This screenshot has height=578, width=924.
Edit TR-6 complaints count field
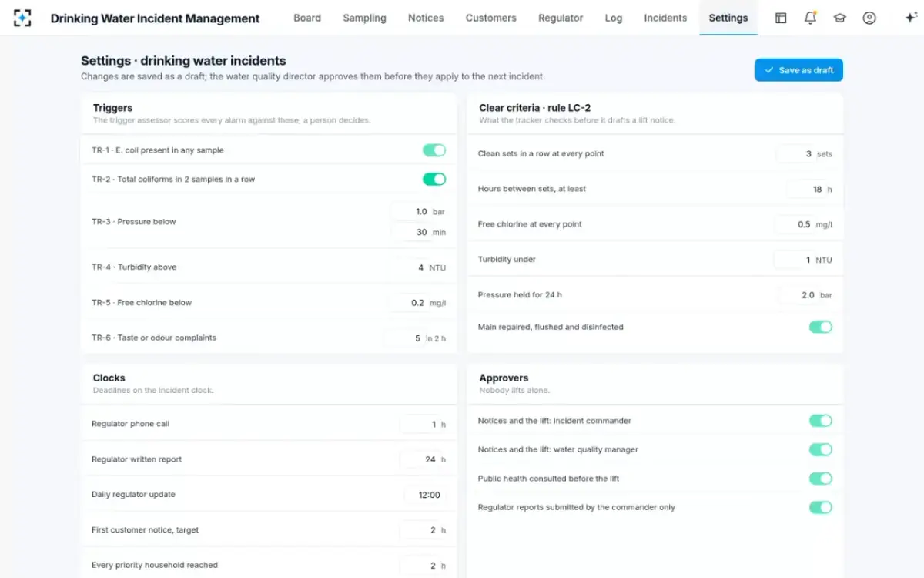click(x=403, y=338)
